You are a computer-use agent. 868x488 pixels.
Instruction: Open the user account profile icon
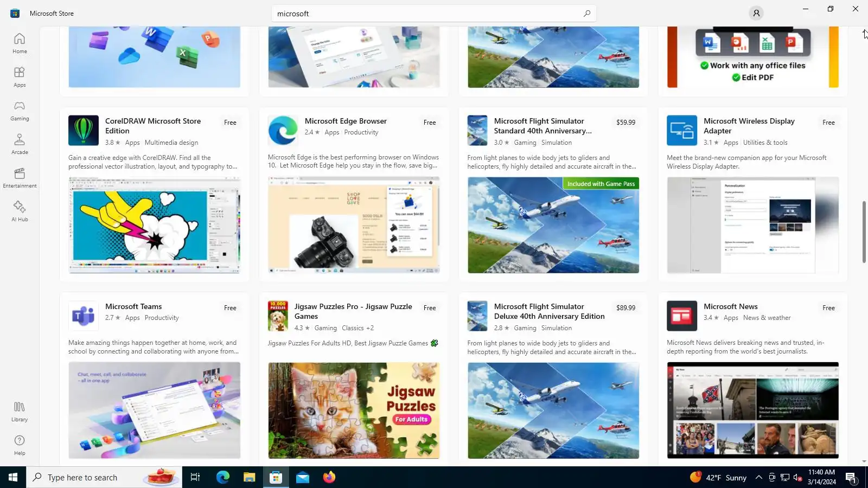pyautogui.click(x=756, y=13)
